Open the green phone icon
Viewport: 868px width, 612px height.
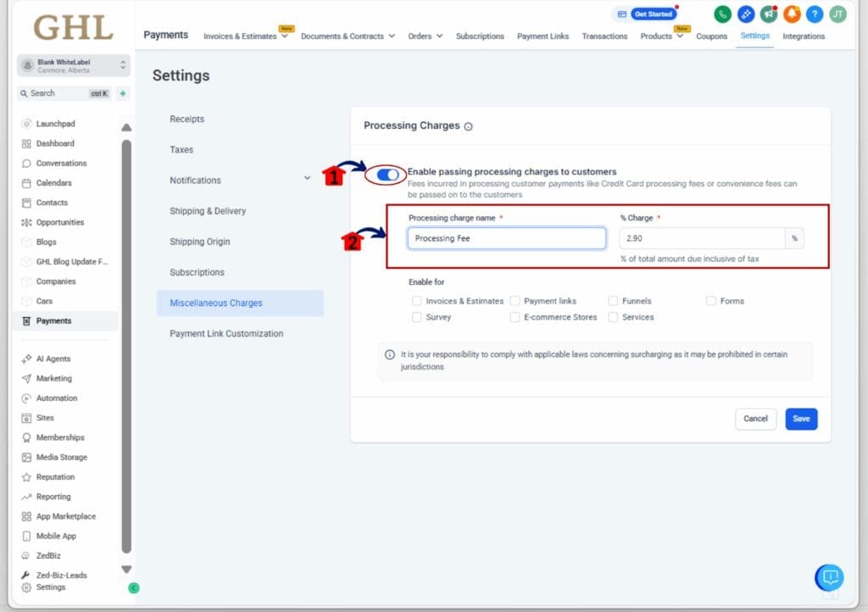pyautogui.click(x=721, y=14)
